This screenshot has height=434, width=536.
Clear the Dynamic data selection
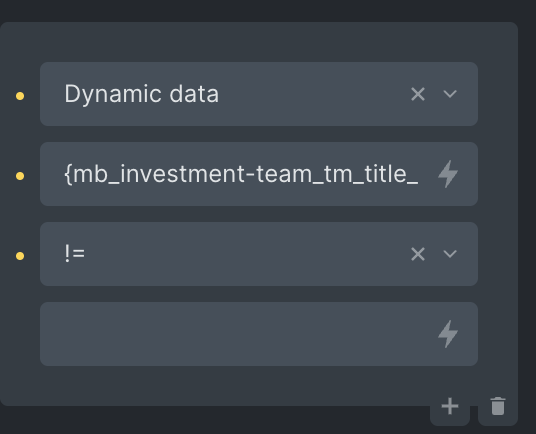pos(418,94)
